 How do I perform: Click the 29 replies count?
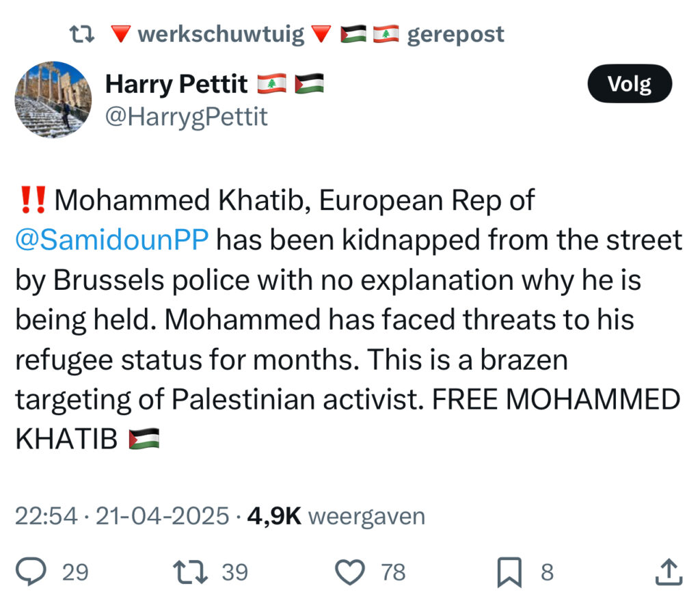point(75,572)
